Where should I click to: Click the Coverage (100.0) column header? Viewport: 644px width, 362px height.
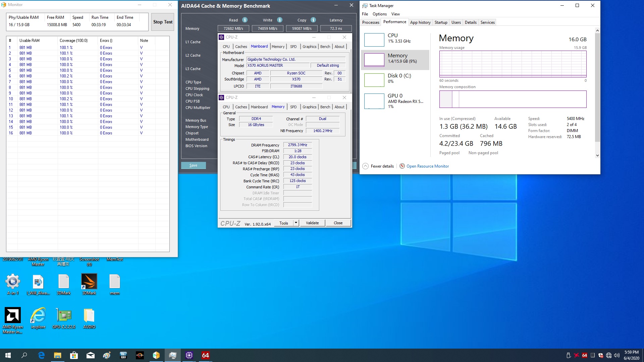click(78, 41)
